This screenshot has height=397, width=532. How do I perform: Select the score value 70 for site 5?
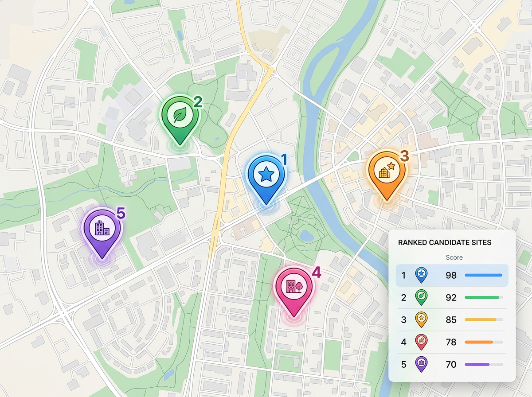coord(451,365)
